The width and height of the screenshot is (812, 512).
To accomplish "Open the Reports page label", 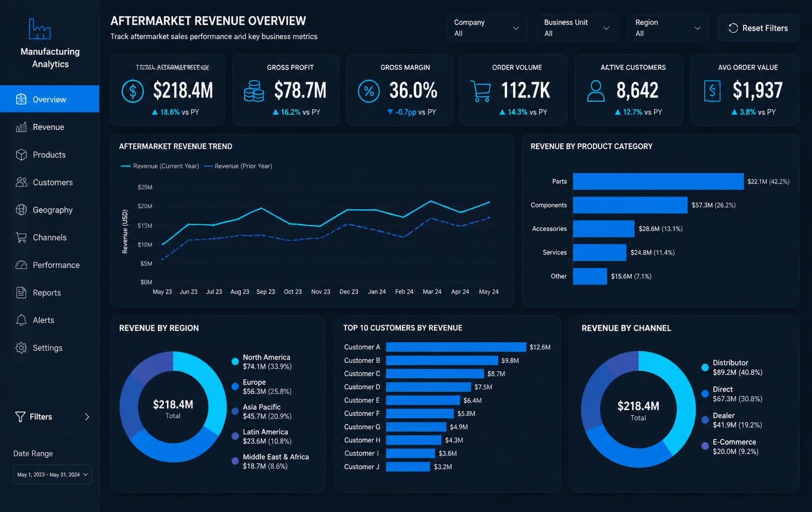I will tap(47, 293).
